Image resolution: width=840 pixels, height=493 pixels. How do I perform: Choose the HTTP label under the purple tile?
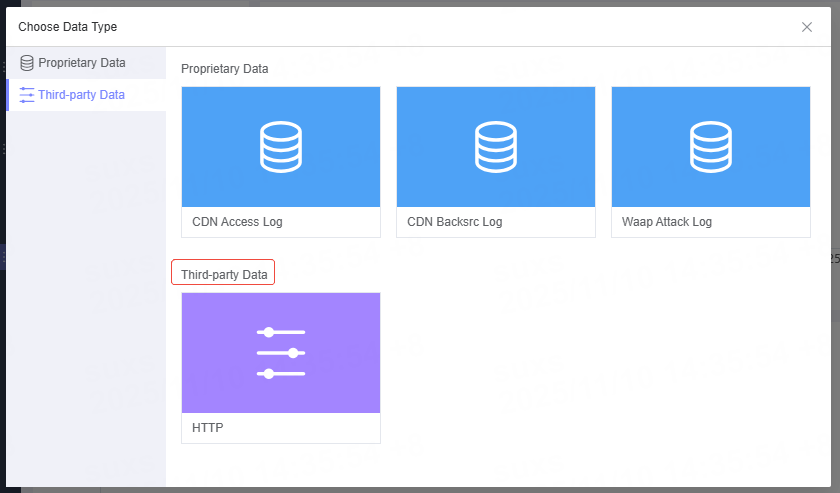pyautogui.click(x=207, y=428)
